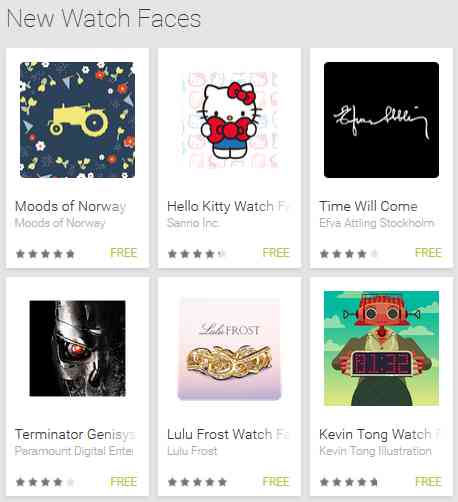
Task: Open the Terminator skull icon
Action: (x=77, y=348)
